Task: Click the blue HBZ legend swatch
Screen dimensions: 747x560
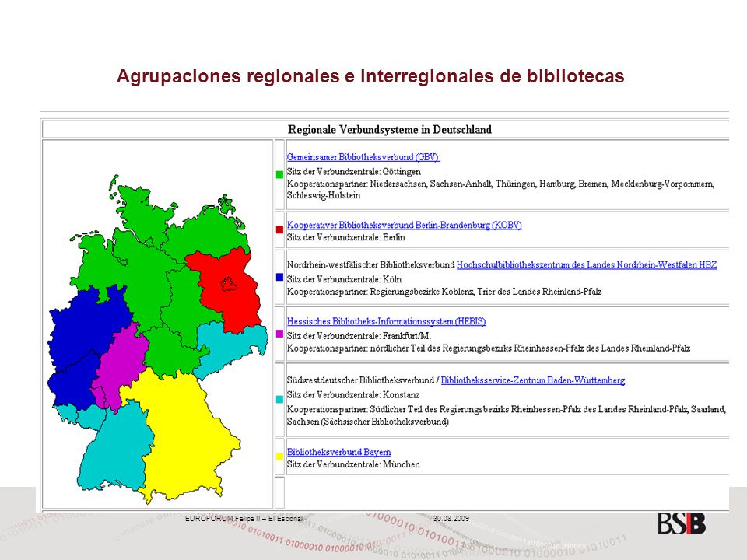Action: [279, 277]
